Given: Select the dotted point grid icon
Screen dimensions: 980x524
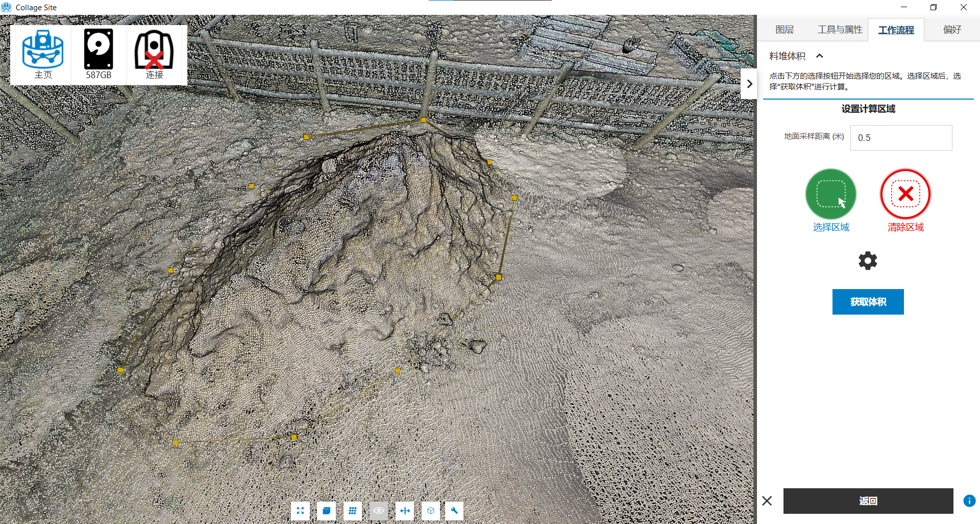Looking at the screenshot, I should [352, 510].
